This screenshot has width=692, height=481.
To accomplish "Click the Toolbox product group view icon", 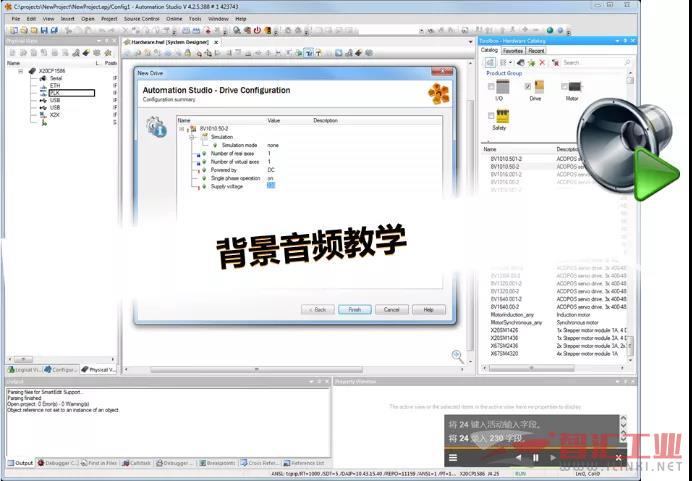I will pos(490,63).
